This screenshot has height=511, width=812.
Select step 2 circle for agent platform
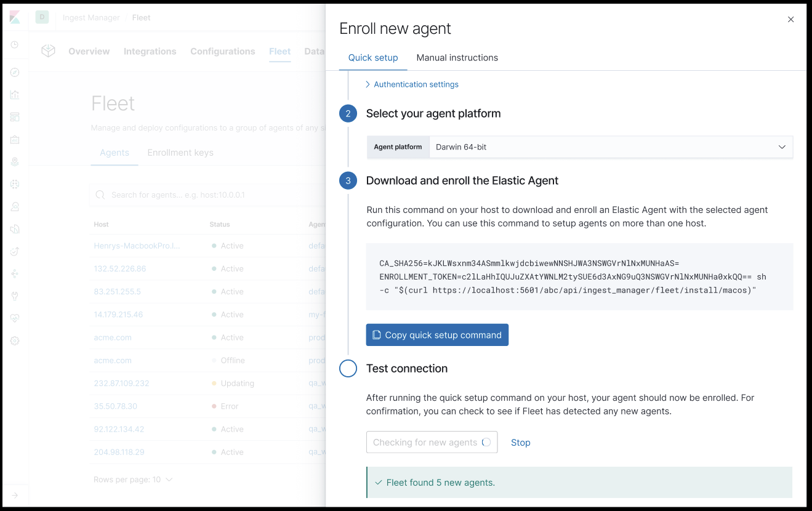348,113
